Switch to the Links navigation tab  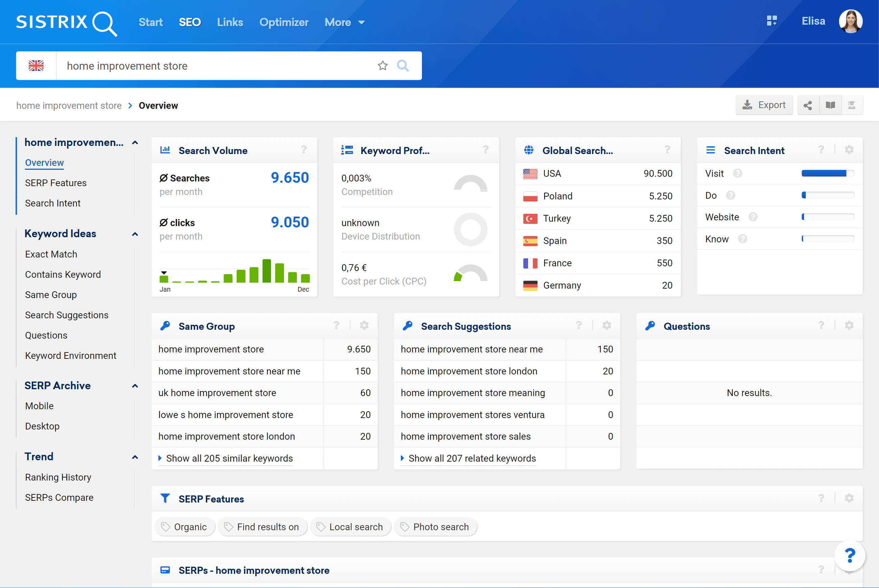pyautogui.click(x=230, y=23)
